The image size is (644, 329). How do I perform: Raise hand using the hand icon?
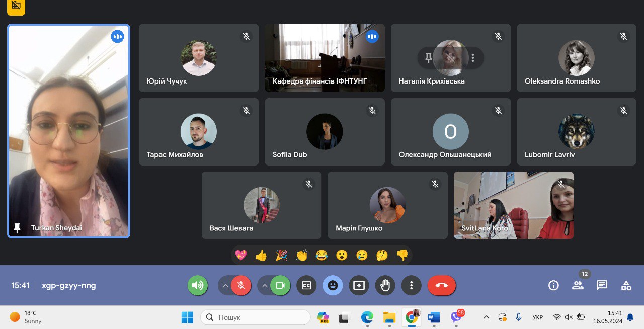(x=385, y=285)
